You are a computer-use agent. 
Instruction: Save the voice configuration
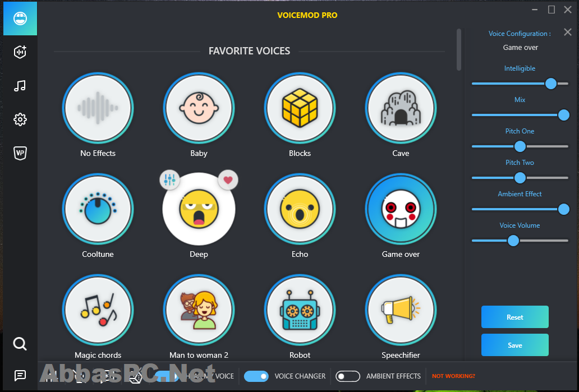514,345
